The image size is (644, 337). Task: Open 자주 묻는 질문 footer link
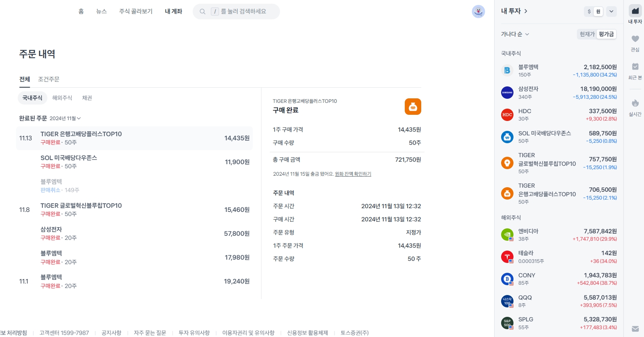click(150, 332)
